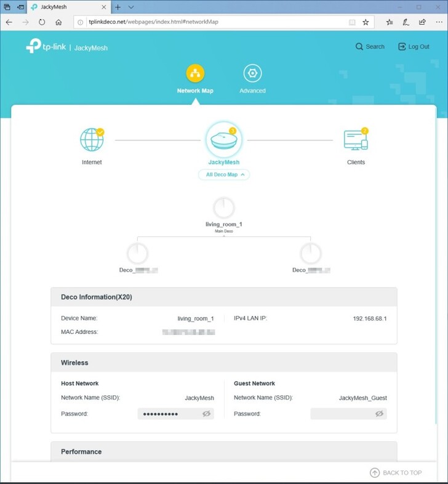The width and height of the screenshot is (448, 484).
Task: Open the browser settings and more menu
Action: click(x=439, y=22)
